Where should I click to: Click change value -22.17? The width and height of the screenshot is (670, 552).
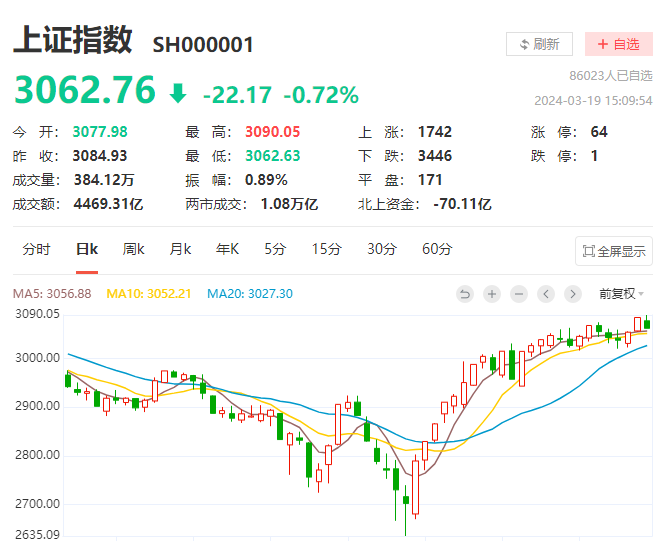[x=238, y=94]
